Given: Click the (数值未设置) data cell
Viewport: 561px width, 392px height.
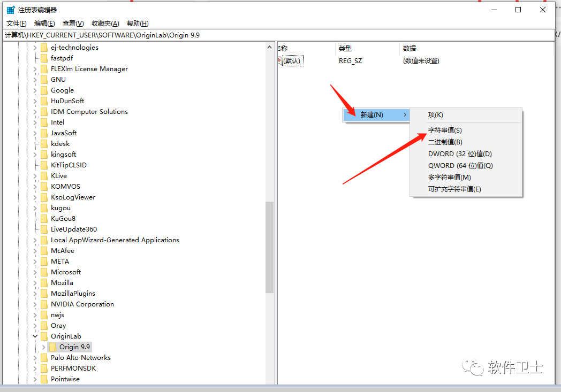Looking at the screenshot, I should click(x=421, y=61).
